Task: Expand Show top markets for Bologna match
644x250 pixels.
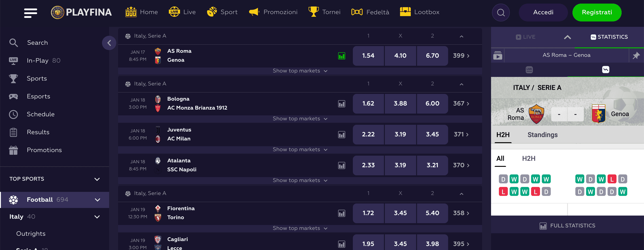Action: point(299,119)
